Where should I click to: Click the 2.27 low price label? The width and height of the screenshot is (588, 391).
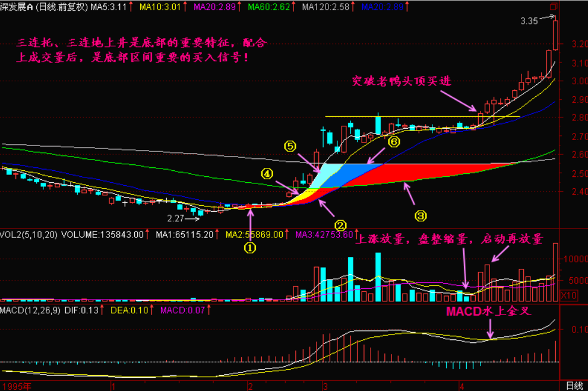pyautogui.click(x=176, y=218)
